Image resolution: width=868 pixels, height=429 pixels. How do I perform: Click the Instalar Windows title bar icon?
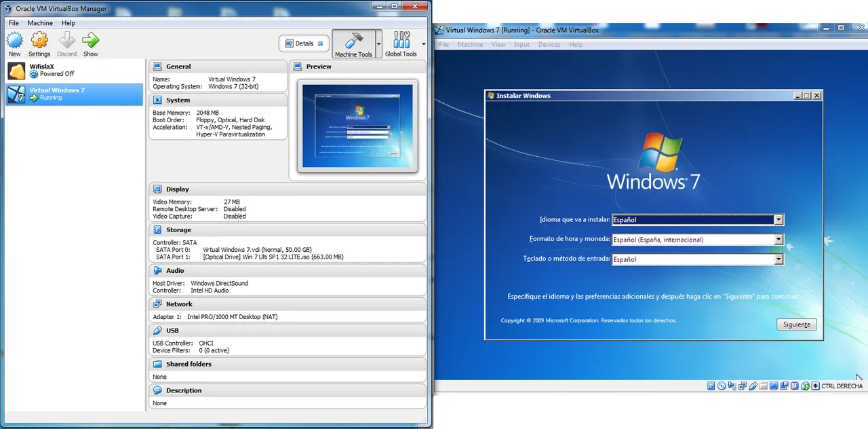pos(491,96)
